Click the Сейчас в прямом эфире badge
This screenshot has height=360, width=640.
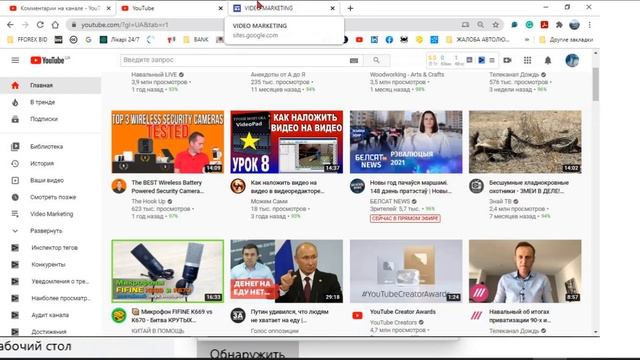(x=405, y=218)
